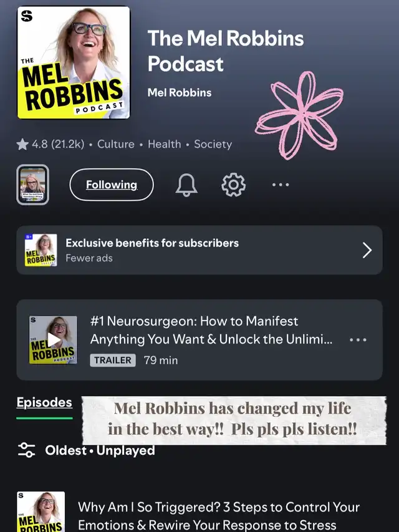This screenshot has height=532, width=399.
Task: Open Mel Robbins creator name link
Action: 180,93
